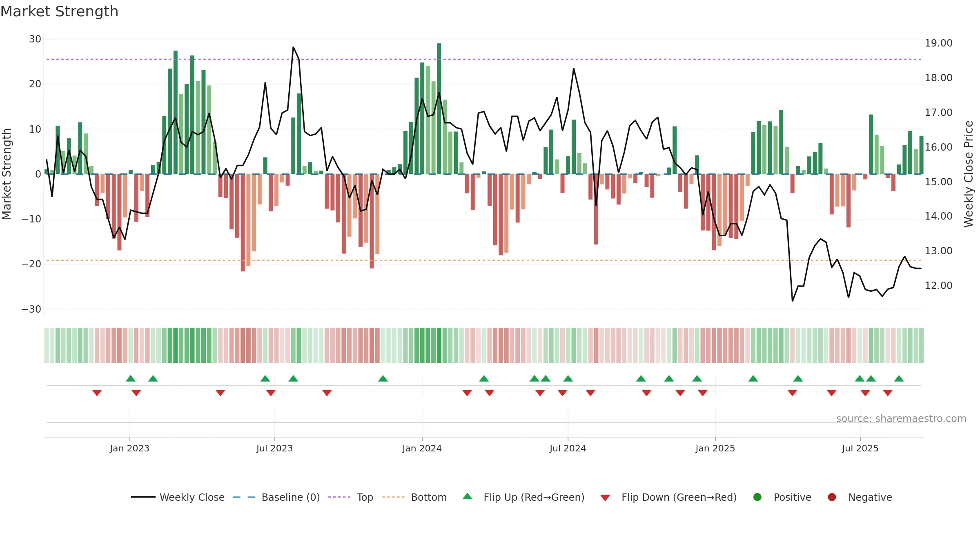The width and height of the screenshot is (980, 551).
Task: Click the '19.00' price axis tick
Action: (x=938, y=43)
